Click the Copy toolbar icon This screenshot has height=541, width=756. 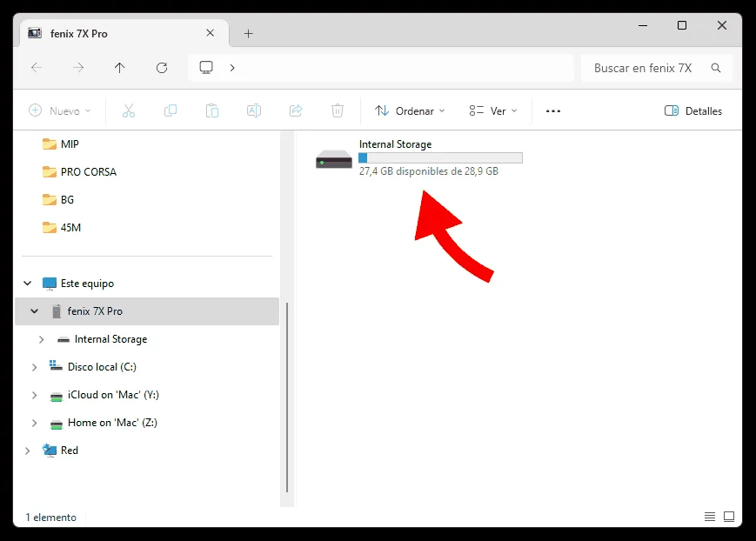(x=171, y=111)
